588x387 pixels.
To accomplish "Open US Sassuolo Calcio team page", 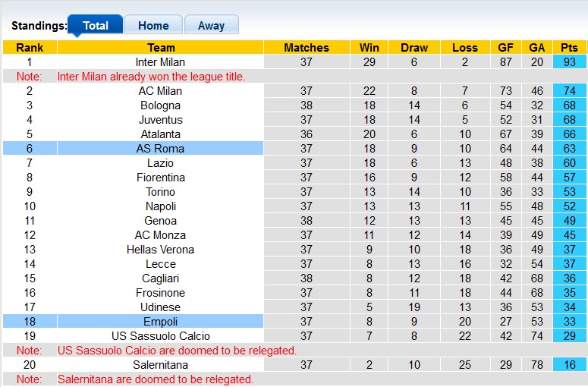I will pyautogui.click(x=160, y=336).
